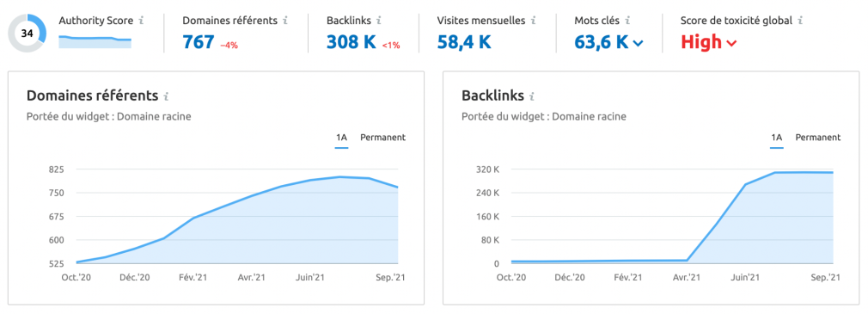
Task: Click the info icon next to Backlinks metric
Action: click(x=379, y=21)
